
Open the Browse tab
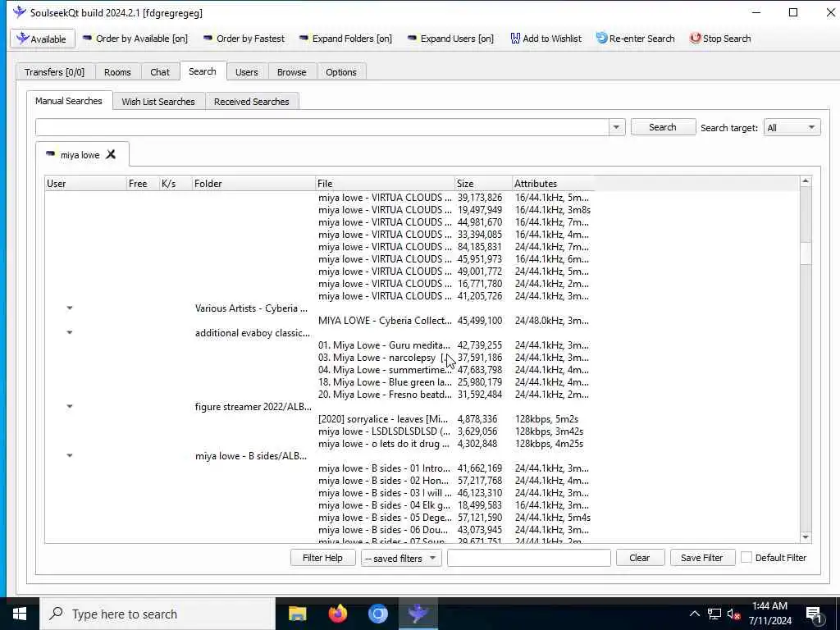291,72
